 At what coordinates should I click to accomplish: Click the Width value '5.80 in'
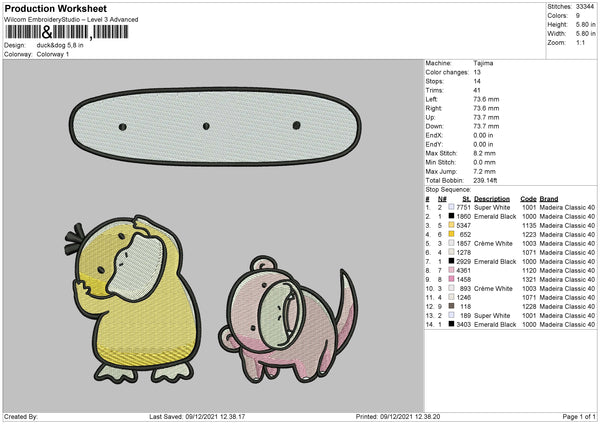click(x=585, y=34)
